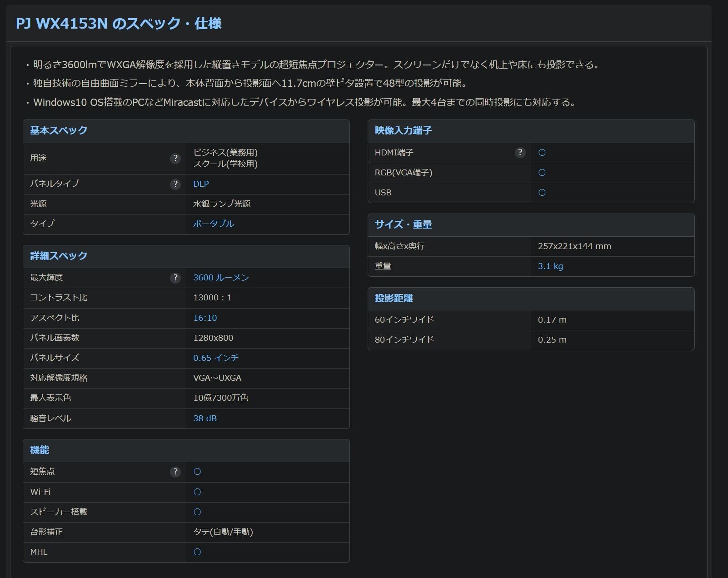
Task: Click the circle link for USB
Action: tap(542, 193)
